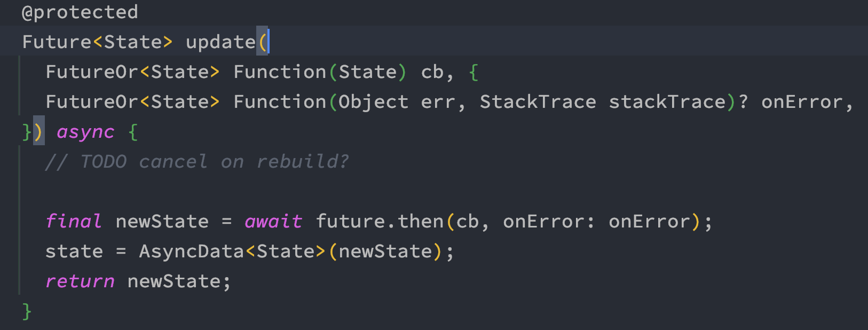The height and width of the screenshot is (330, 868).
Task: Click the first FutureOr type on cb line
Action: pos(92,72)
